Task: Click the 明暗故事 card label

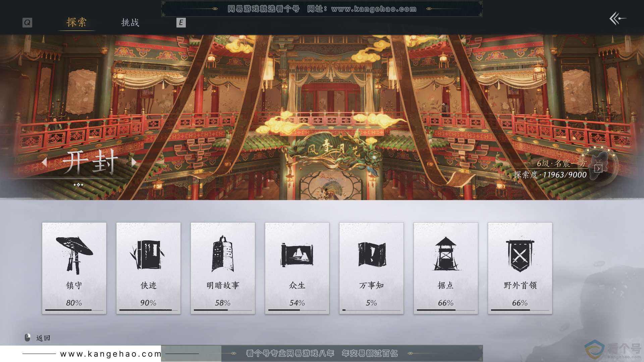Action: [223, 285]
